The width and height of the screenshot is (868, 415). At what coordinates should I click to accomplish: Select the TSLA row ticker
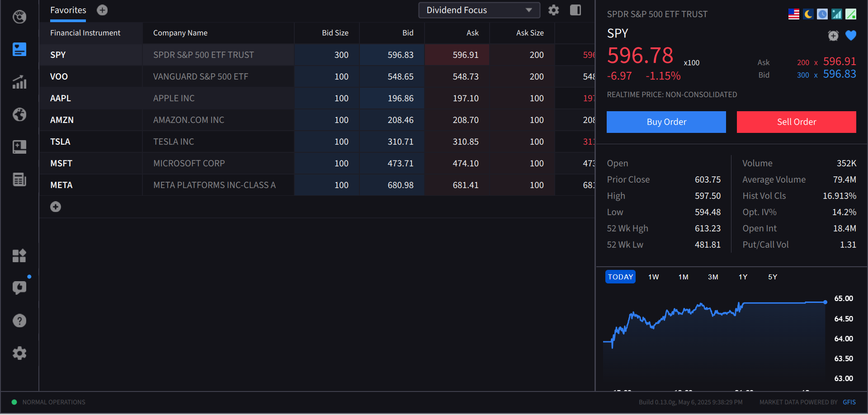(60, 141)
